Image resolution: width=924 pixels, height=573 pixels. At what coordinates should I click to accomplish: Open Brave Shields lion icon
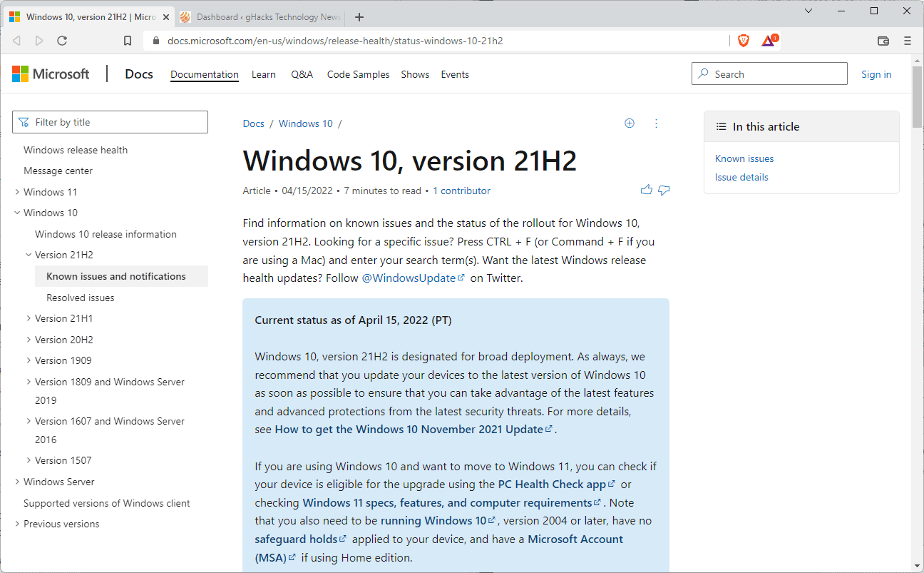click(743, 41)
